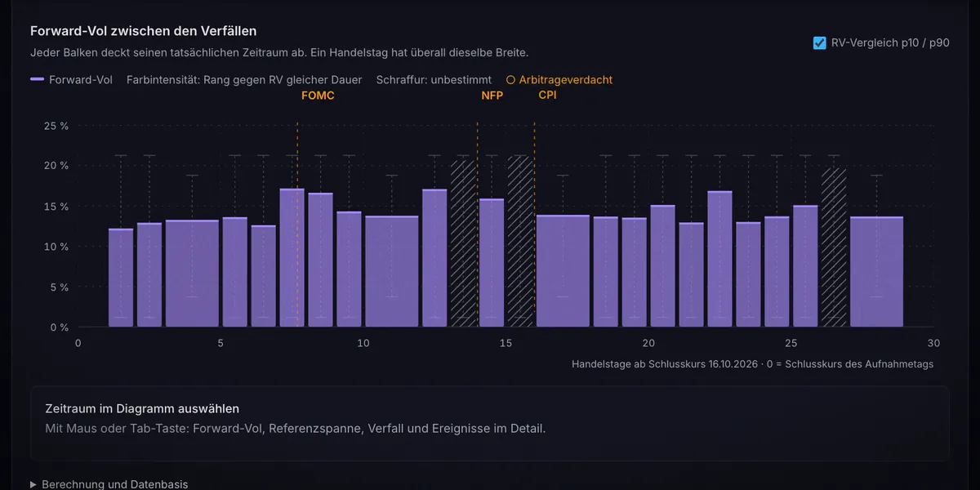Click the orange Arbitrageverdacht circle icon
Viewport: 980px width, 490px height.
pyautogui.click(x=510, y=80)
